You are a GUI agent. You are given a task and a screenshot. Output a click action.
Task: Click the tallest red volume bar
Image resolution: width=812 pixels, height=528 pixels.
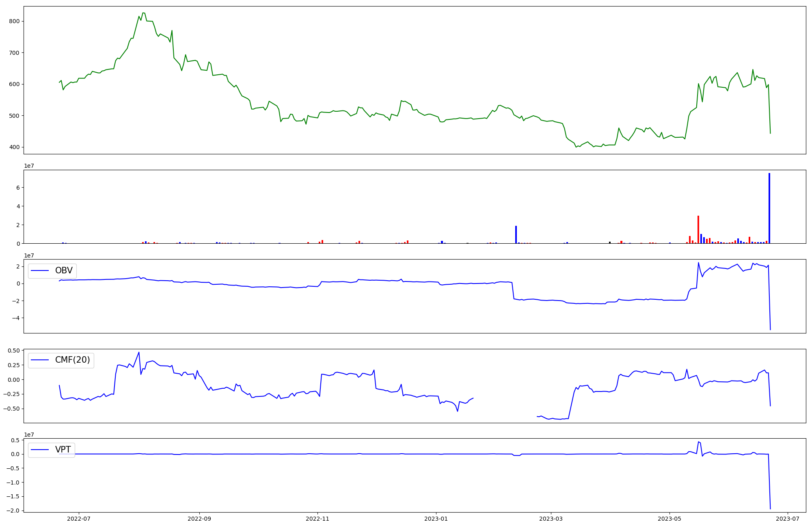tap(698, 229)
